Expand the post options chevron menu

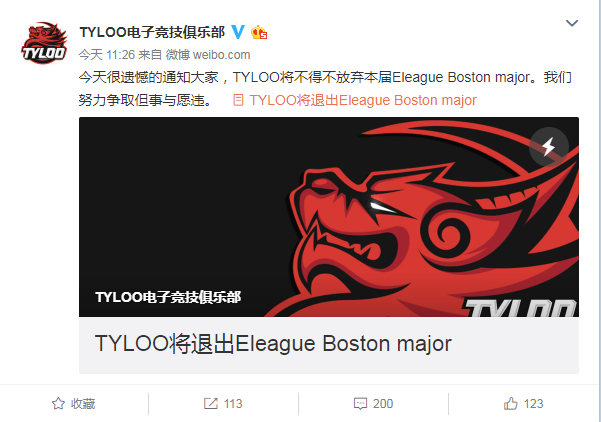point(572,23)
